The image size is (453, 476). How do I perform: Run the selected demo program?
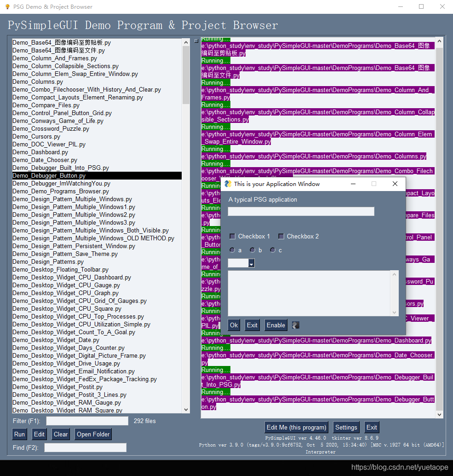pyautogui.click(x=19, y=434)
